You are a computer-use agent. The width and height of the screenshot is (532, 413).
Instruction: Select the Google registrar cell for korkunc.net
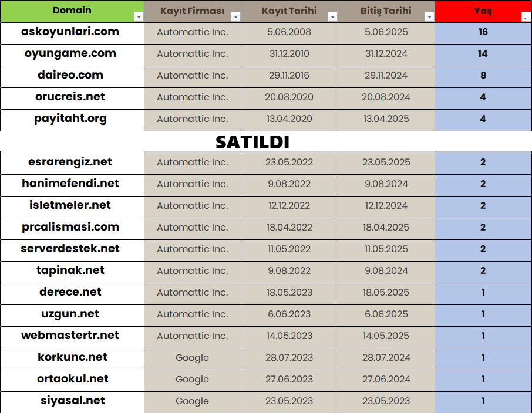point(193,359)
